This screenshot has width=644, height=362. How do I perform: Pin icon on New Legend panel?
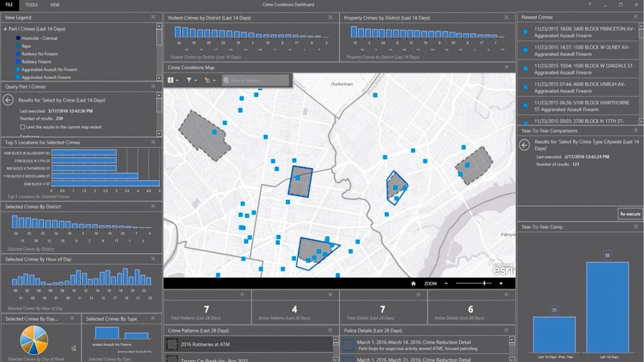(x=153, y=17)
